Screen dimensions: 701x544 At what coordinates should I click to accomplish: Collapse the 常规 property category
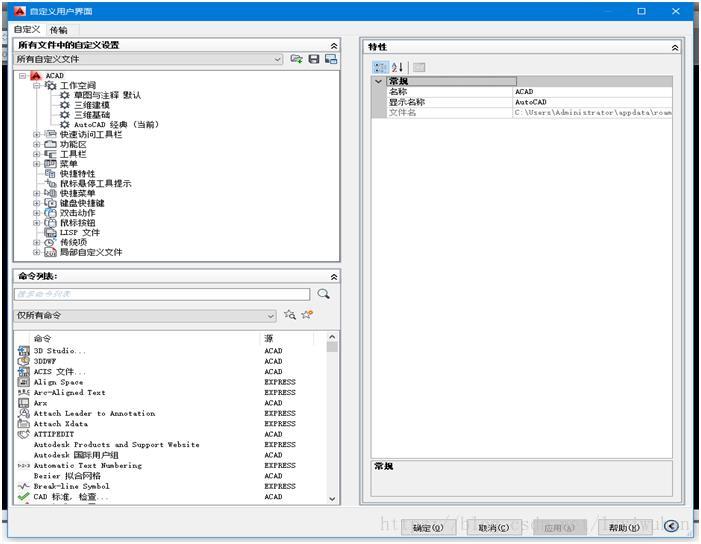click(379, 81)
